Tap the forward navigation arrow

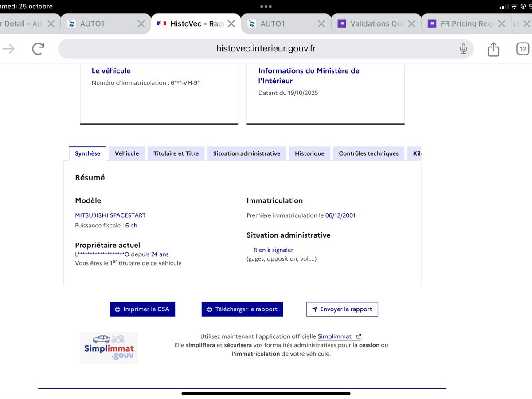[9, 49]
